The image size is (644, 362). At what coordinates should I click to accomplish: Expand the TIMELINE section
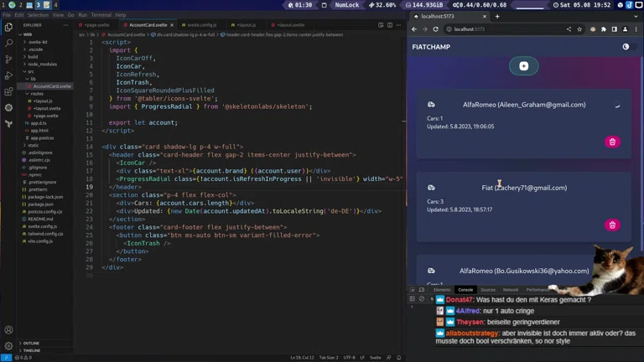coord(31,351)
